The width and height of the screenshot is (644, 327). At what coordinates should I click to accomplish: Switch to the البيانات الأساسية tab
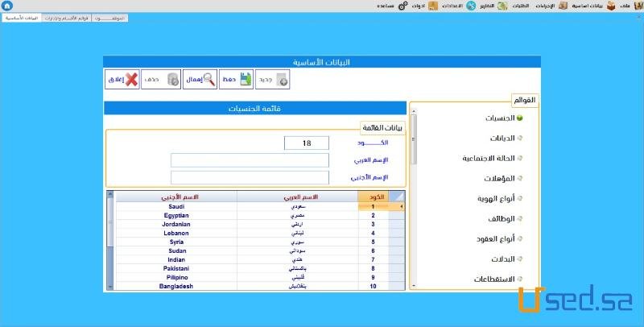[x=22, y=18]
